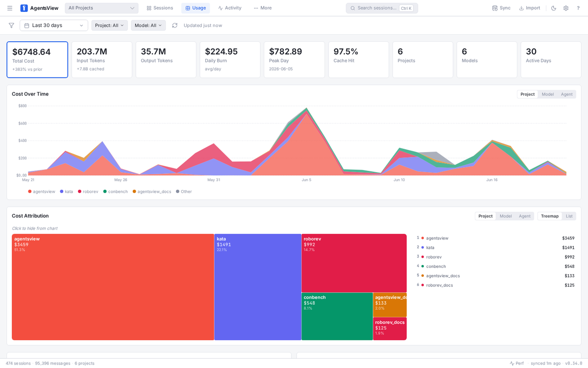The image size is (588, 368).
Task: Click agentsview_docs row in ranking list
Action: (x=495, y=276)
